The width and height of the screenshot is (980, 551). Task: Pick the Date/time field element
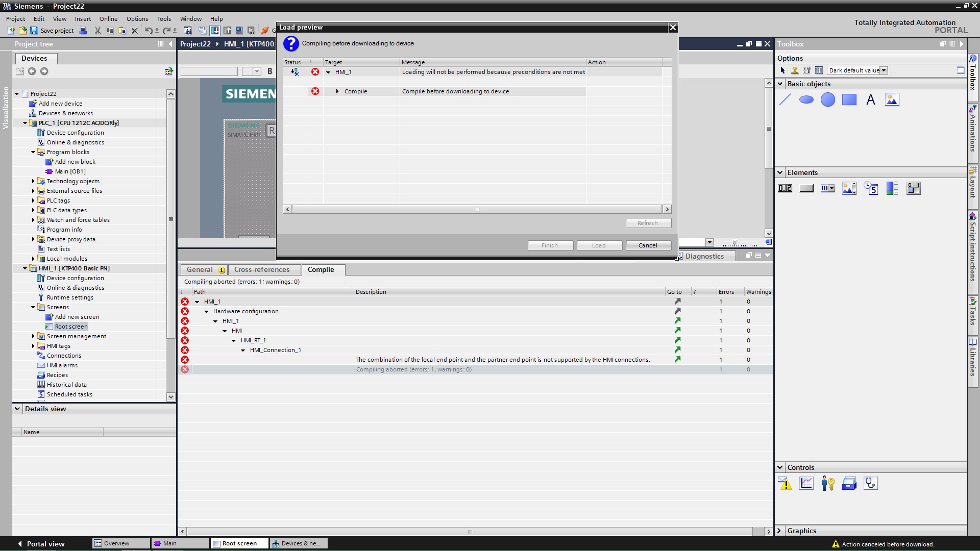(x=871, y=189)
